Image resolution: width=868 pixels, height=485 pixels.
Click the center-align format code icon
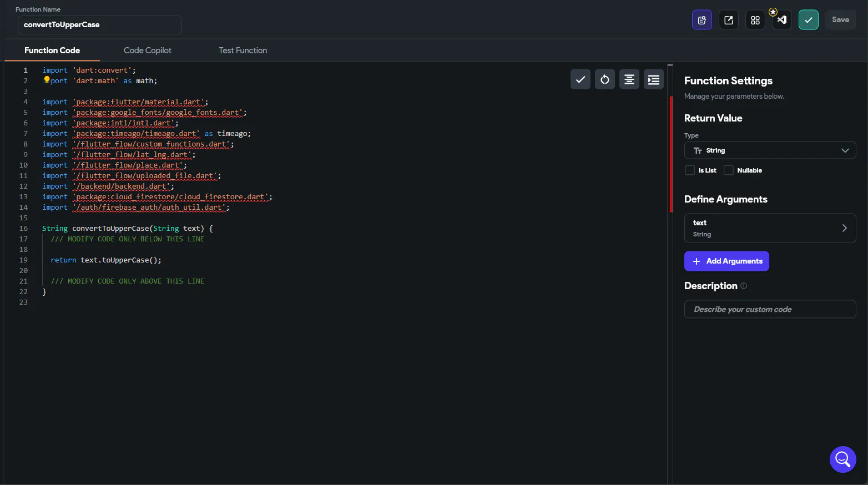tap(629, 79)
